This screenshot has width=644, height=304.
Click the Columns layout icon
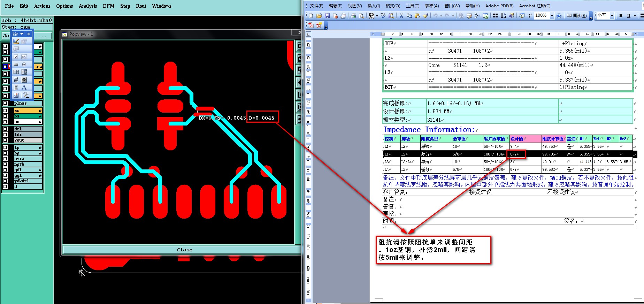495,16
